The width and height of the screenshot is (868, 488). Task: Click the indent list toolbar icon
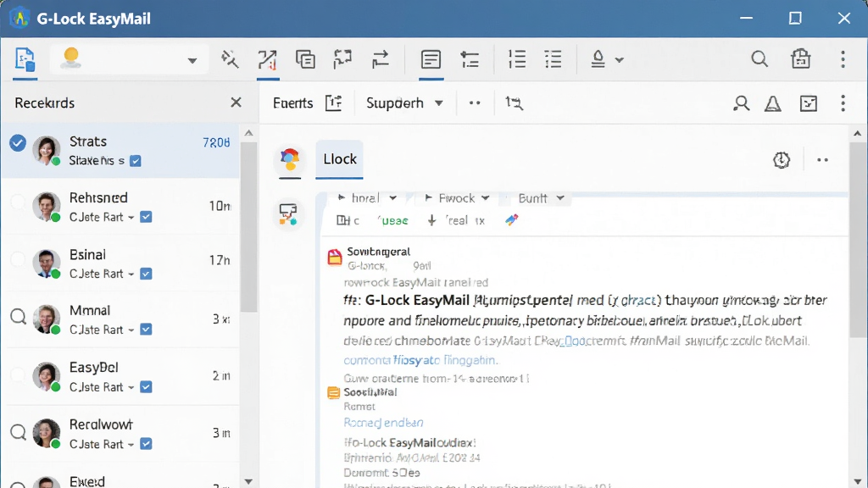(x=470, y=59)
